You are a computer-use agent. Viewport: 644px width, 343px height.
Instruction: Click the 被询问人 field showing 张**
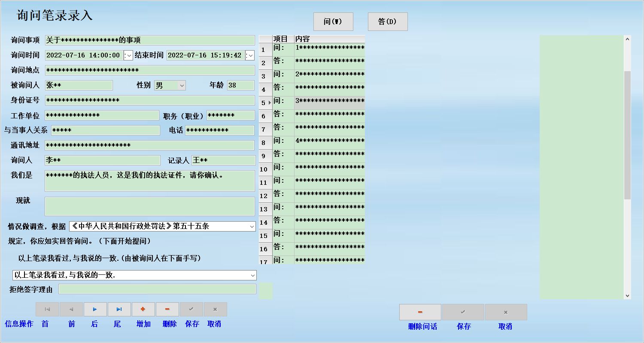click(79, 85)
